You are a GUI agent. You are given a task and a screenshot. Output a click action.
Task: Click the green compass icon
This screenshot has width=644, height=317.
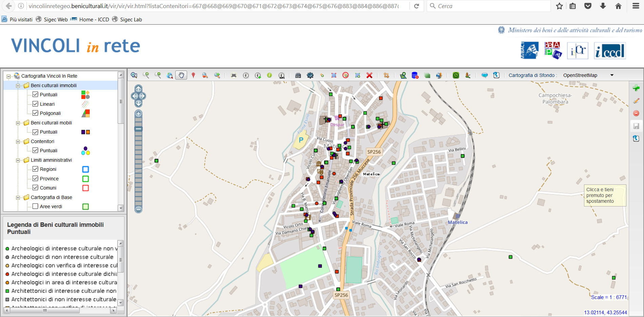pyautogui.click(x=456, y=75)
